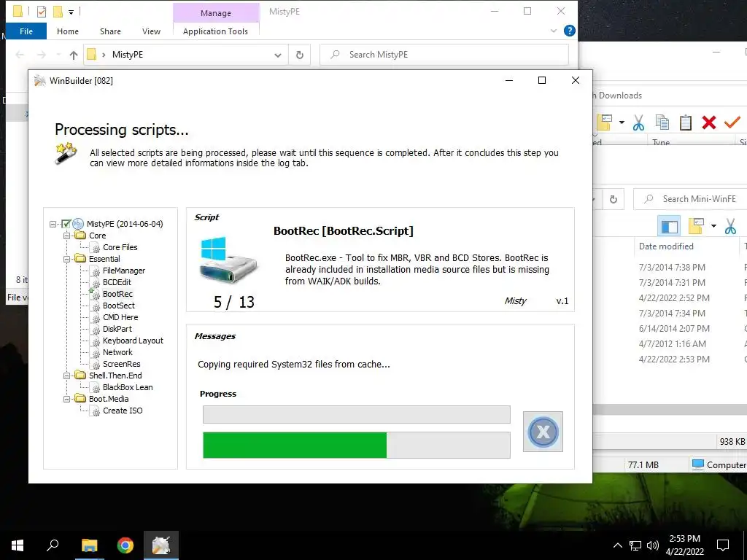The image size is (747, 560).
Task: Click the gear icon beside Network script
Action: (96, 352)
